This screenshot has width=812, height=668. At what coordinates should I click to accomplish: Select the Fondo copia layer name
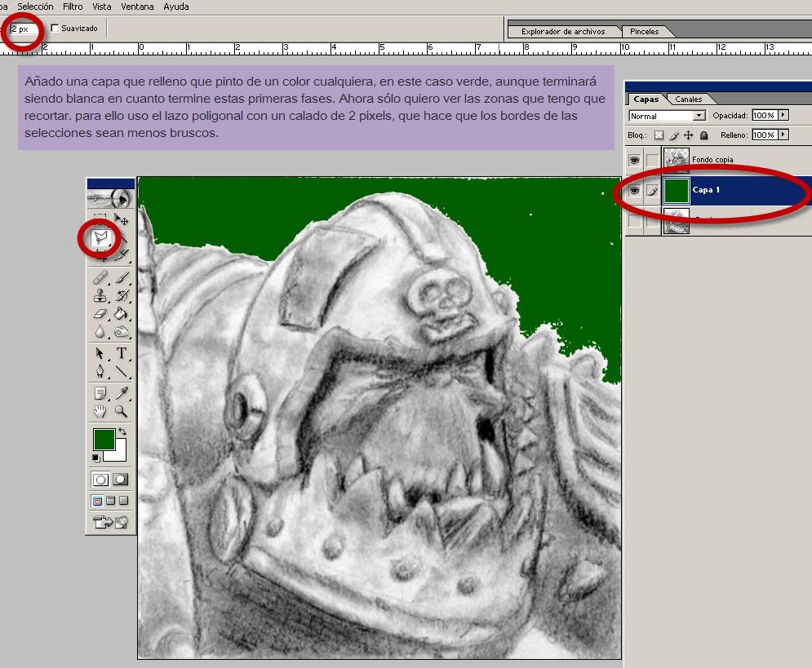coord(712,160)
